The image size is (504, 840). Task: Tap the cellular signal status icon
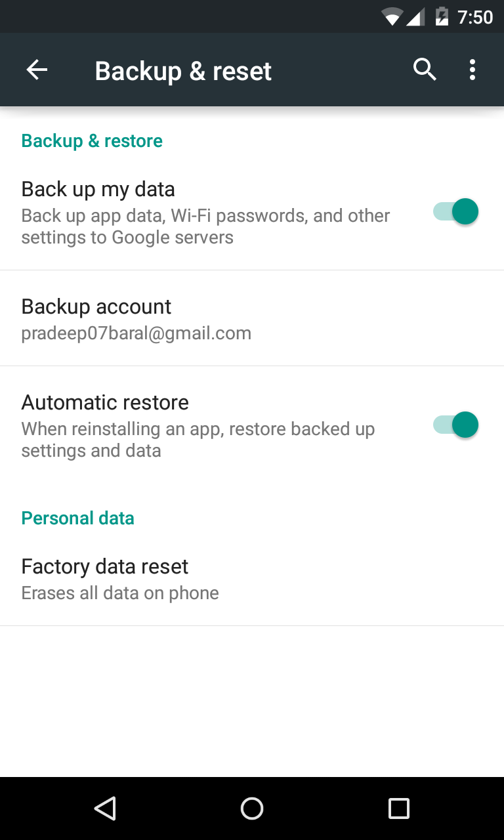[415, 17]
